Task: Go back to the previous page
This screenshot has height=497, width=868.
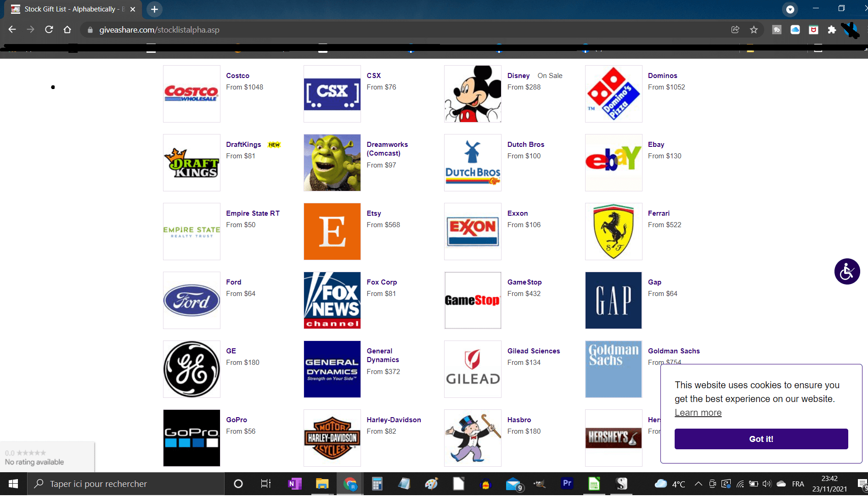Action: [x=12, y=30]
